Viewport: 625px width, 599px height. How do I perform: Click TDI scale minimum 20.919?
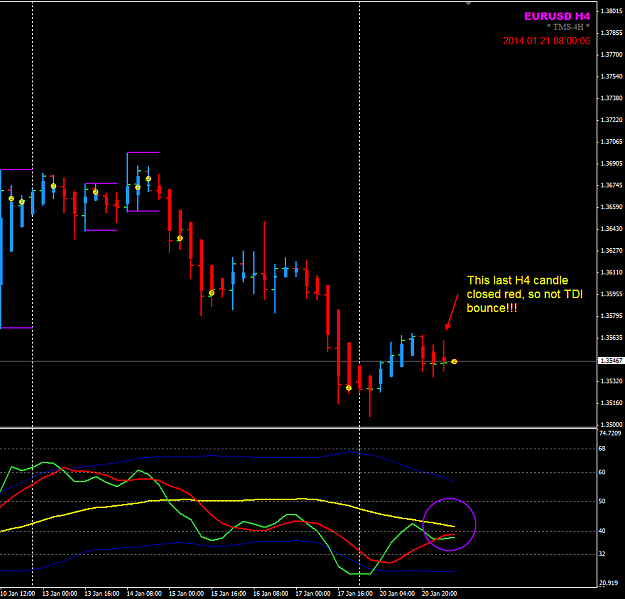(x=609, y=583)
